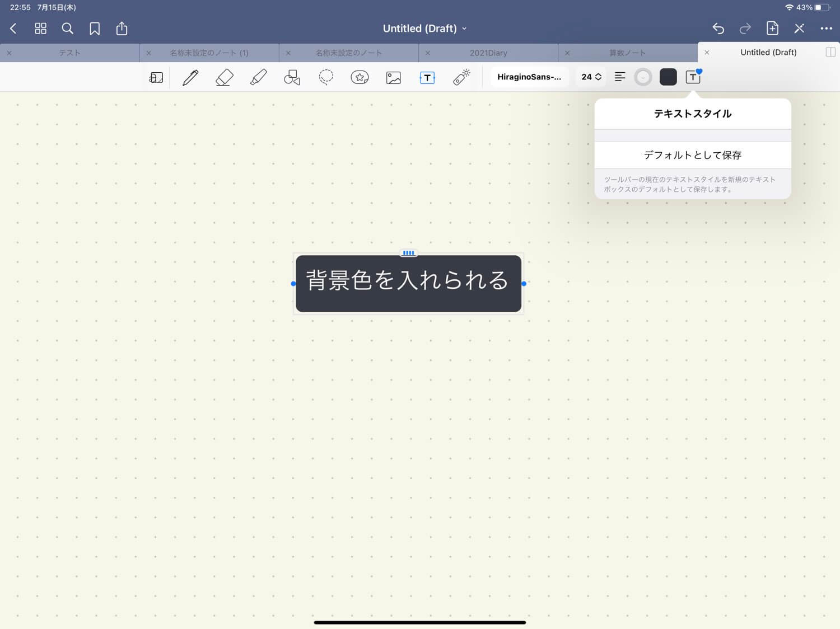Switch to the 2021Diary tab

click(x=488, y=53)
